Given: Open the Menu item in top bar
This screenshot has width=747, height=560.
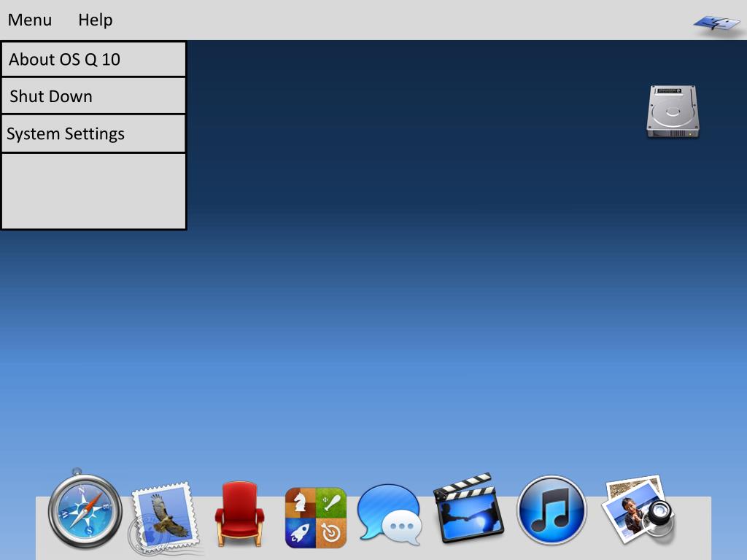Looking at the screenshot, I should point(29,20).
